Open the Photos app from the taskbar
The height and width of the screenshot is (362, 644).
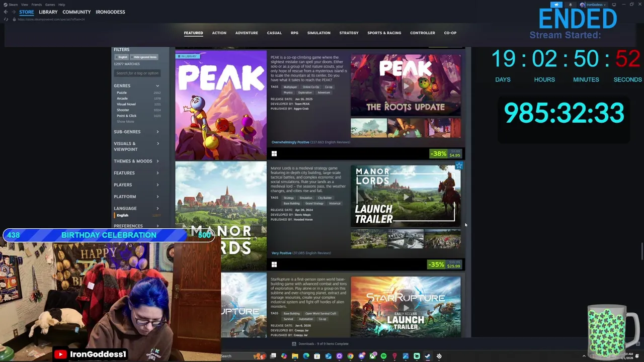point(406,356)
